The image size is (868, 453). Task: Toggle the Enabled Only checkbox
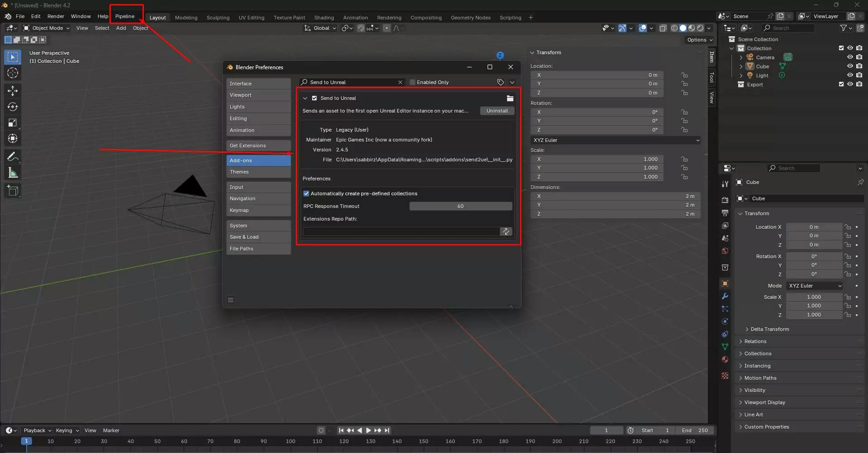click(412, 82)
